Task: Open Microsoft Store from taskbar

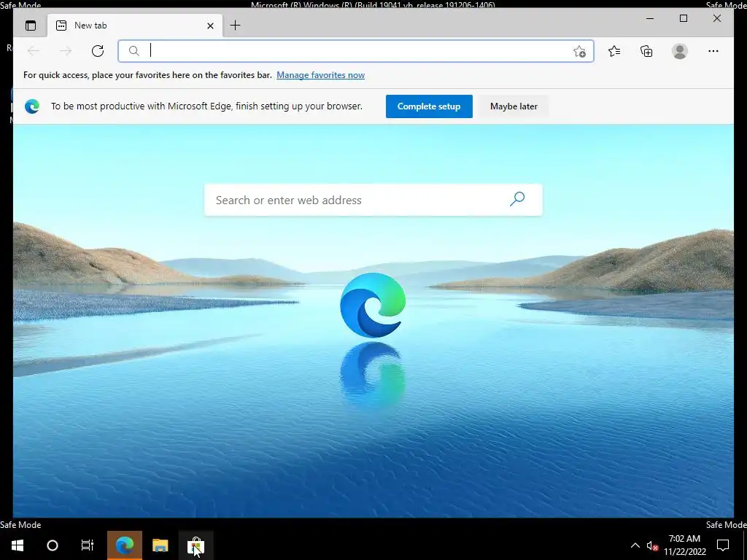Action: (196, 545)
